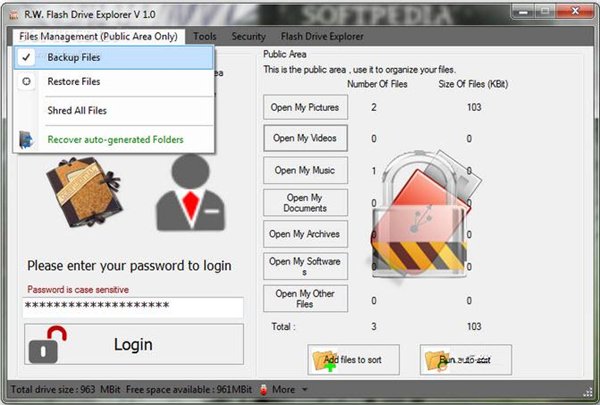The height and width of the screenshot is (405, 600).
Task: Click Add files to sort button
Action: (x=354, y=360)
